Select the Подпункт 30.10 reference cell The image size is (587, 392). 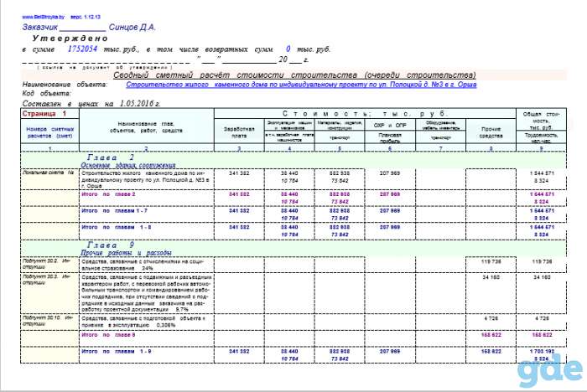tap(48, 321)
